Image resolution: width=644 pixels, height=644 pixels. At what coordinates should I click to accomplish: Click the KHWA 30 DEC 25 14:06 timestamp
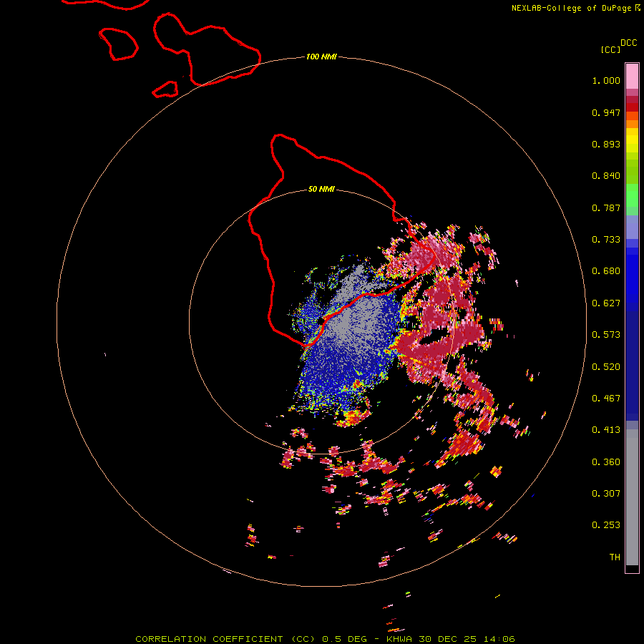(451, 639)
